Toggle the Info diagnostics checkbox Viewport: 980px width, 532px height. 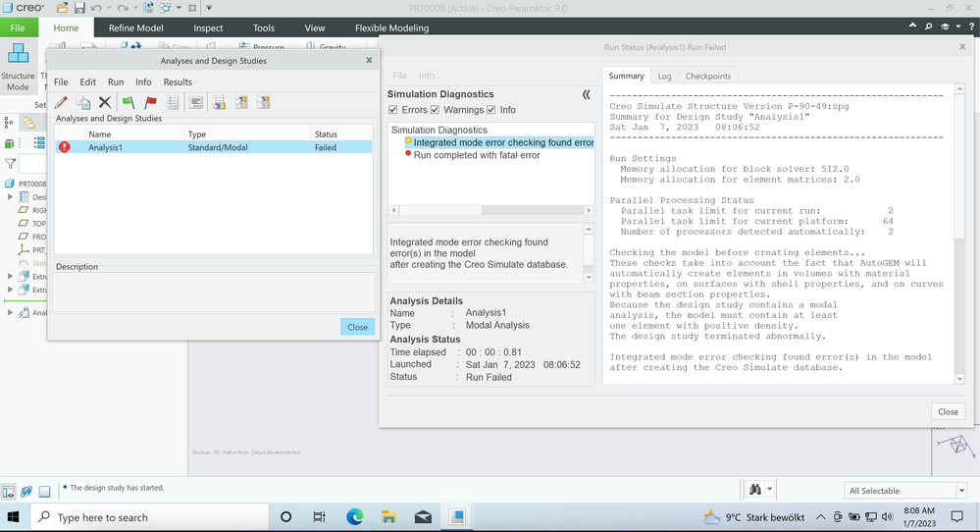492,110
